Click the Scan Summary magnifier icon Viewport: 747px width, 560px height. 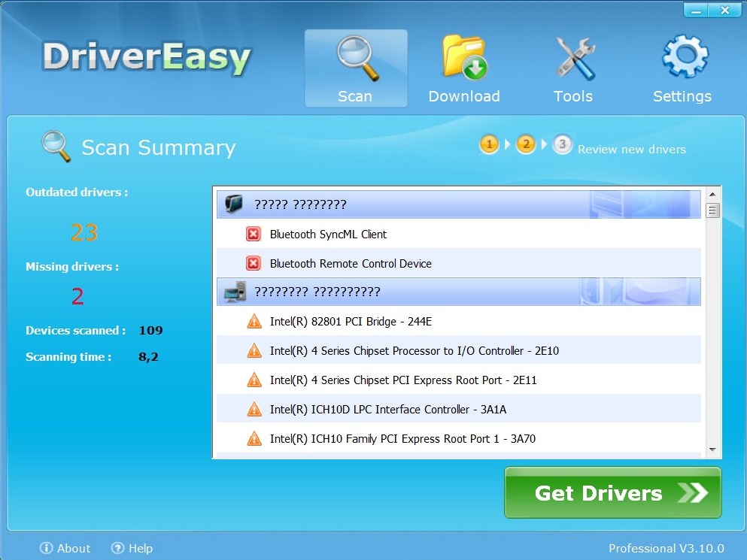(x=56, y=146)
